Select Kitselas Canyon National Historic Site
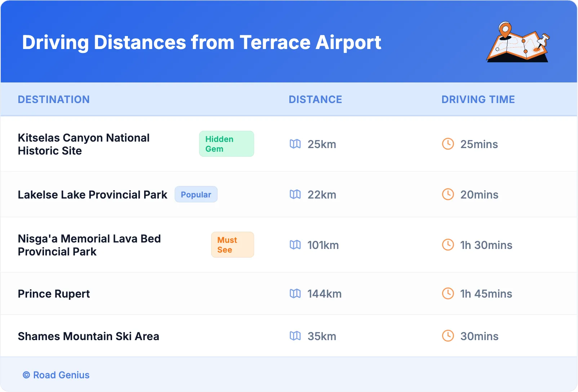Image resolution: width=578 pixels, height=392 pixels. tap(84, 144)
